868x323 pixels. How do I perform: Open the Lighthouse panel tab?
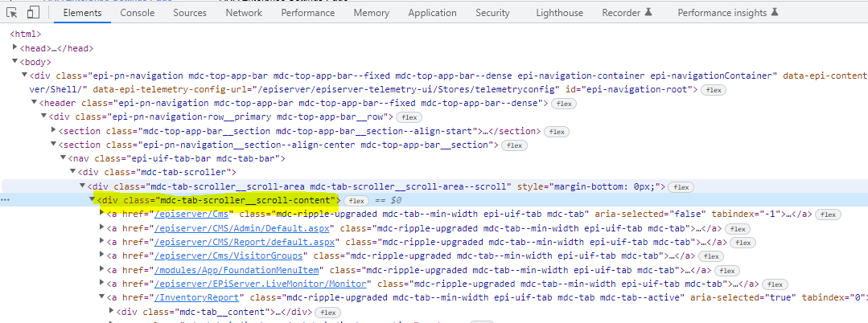(560, 13)
